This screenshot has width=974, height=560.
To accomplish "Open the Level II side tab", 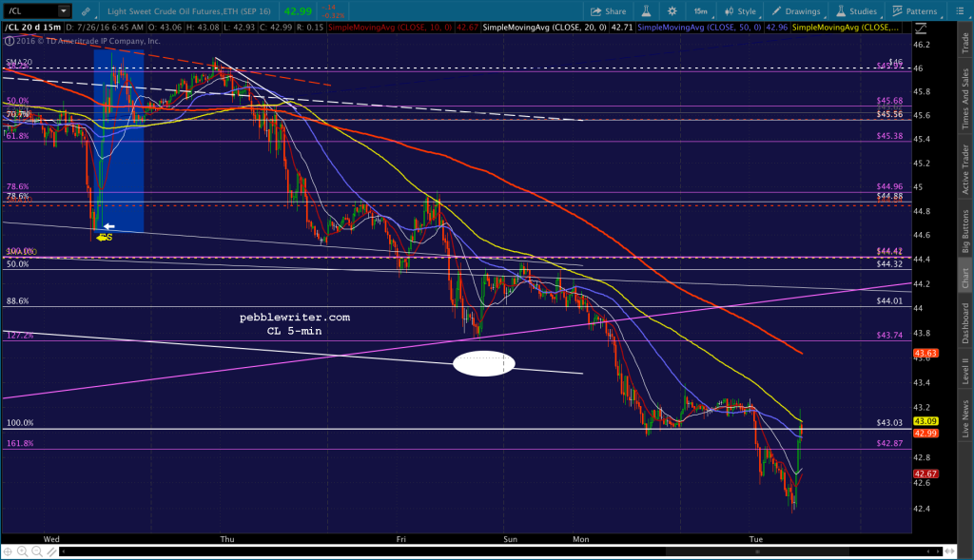I will pyautogui.click(x=965, y=371).
